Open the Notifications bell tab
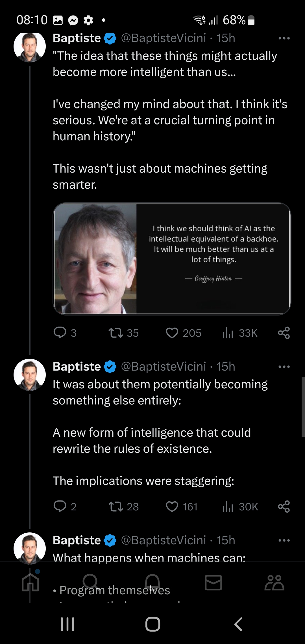Screen dimensions: 305x644 point(152,582)
